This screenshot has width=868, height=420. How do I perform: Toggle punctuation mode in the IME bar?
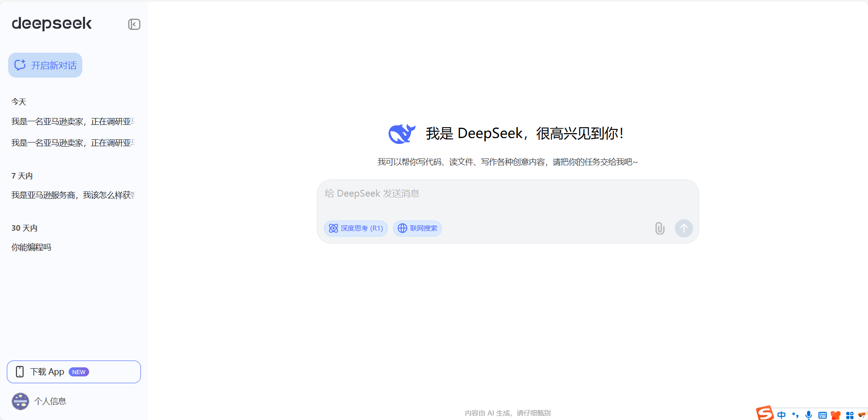795,415
